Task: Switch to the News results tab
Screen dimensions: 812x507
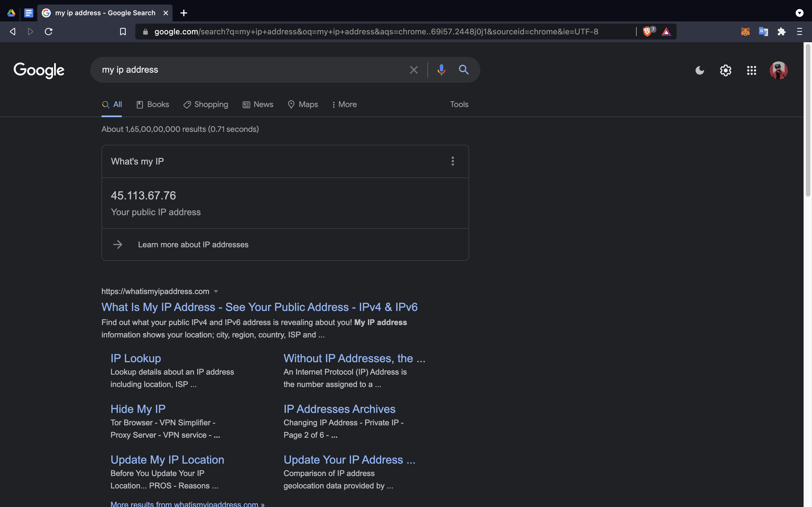Action: [258, 104]
